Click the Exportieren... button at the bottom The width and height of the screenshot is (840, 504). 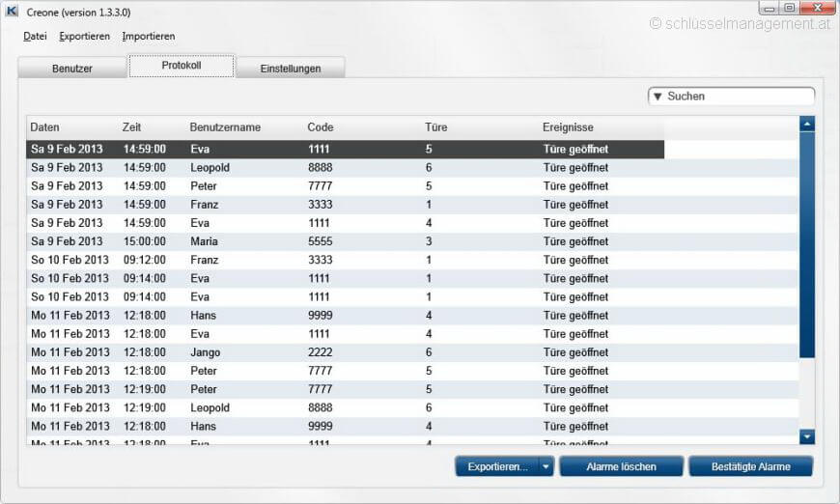pyautogui.click(x=496, y=467)
